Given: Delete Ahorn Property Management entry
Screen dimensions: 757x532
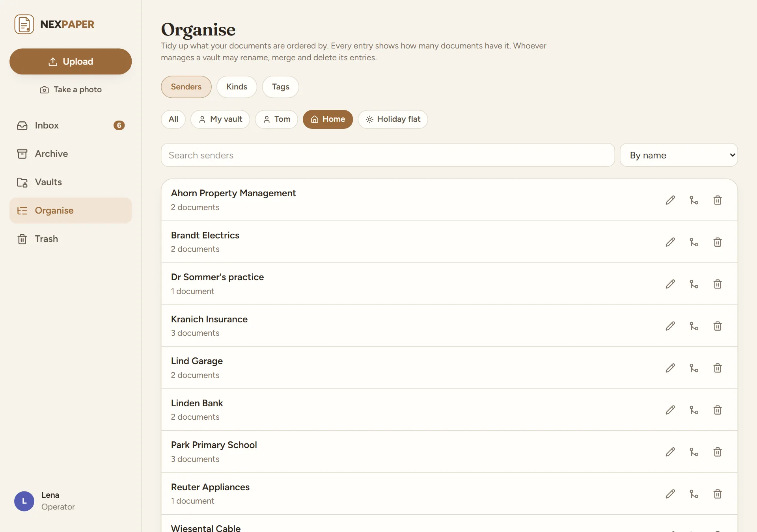Looking at the screenshot, I should point(718,200).
